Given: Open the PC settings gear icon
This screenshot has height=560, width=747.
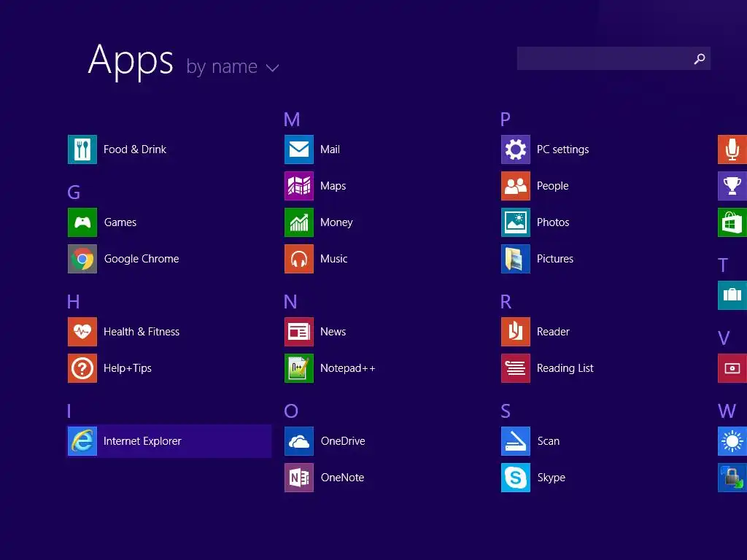Looking at the screenshot, I should (x=516, y=149).
